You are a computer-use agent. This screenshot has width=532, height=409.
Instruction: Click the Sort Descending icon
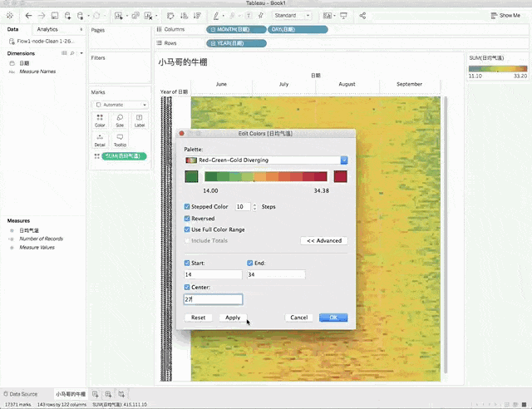tap(197, 16)
